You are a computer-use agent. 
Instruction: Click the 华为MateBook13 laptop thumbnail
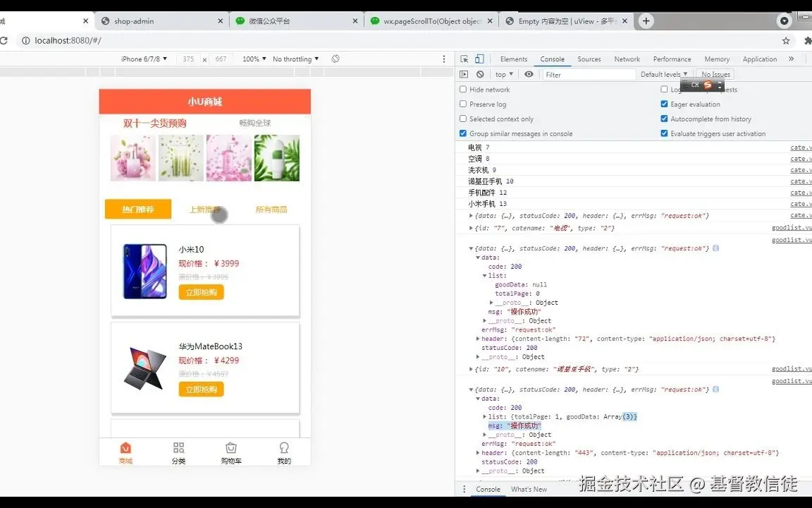pyautogui.click(x=145, y=368)
